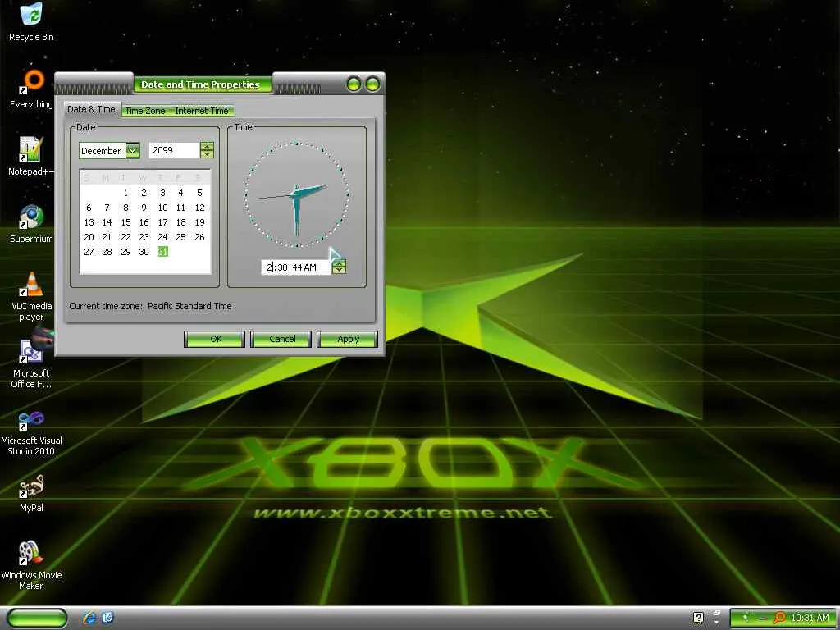
Task: Select the Notepad++ desktop shortcut
Action: 31,156
